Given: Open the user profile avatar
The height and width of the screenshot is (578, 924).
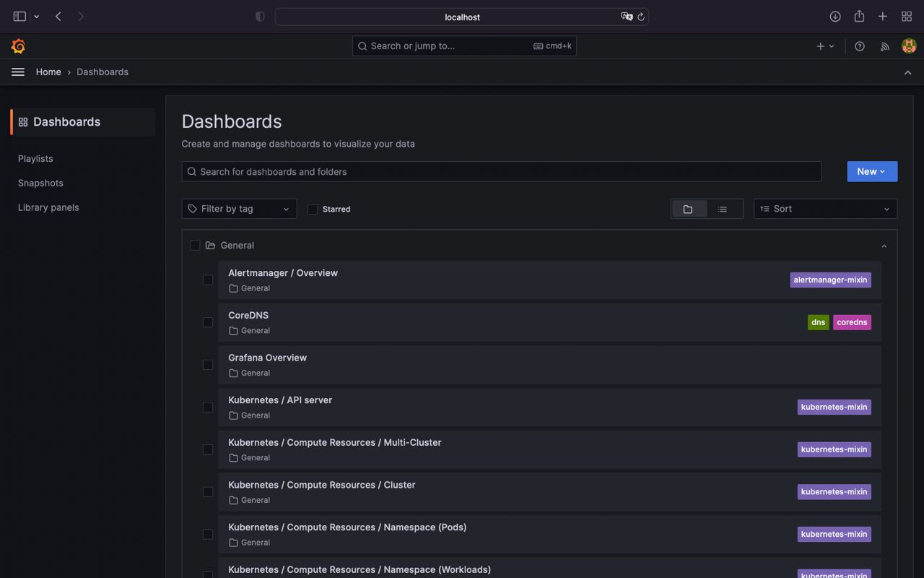Looking at the screenshot, I should (x=909, y=46).
